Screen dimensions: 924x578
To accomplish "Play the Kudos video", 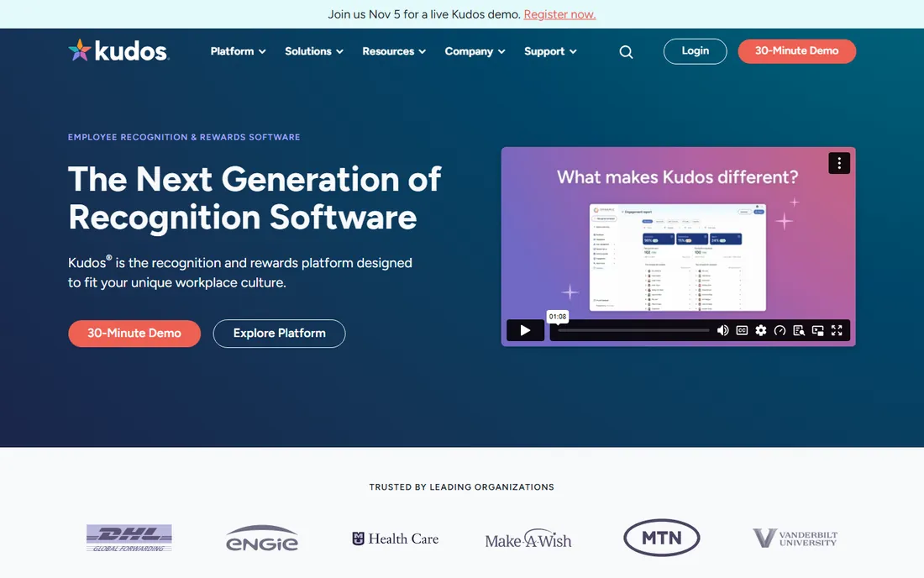I will point(525,330).
